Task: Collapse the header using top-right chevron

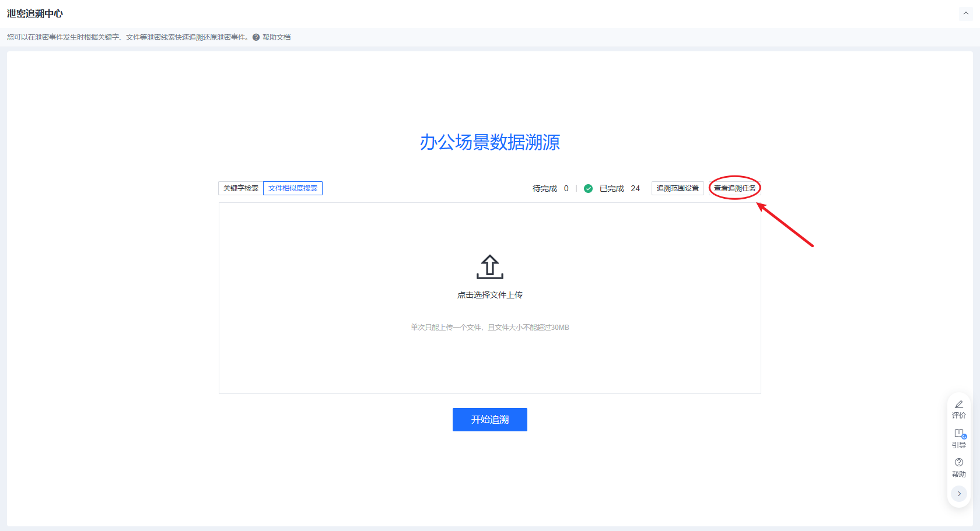Action: pyautogui.click(x=965, y=13)
